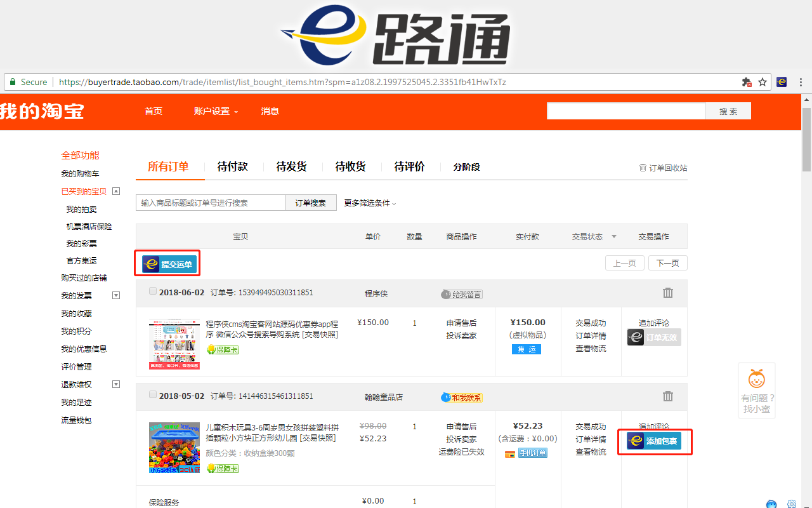The height and width of the screenshot is (508, 812).
Task: Open the 翰翰童品店 shop link
Action: click(384, 397)
